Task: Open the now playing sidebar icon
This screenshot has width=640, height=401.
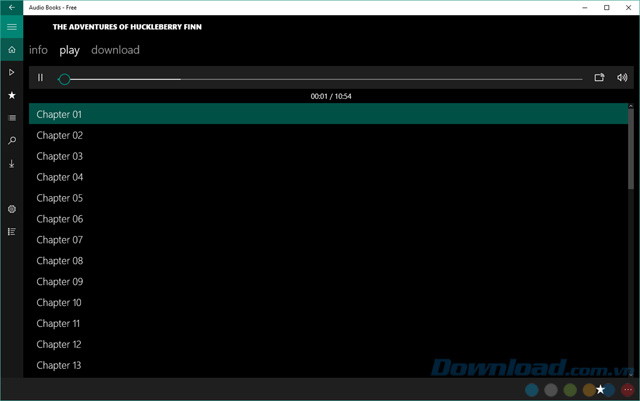Action: point(11,72)
